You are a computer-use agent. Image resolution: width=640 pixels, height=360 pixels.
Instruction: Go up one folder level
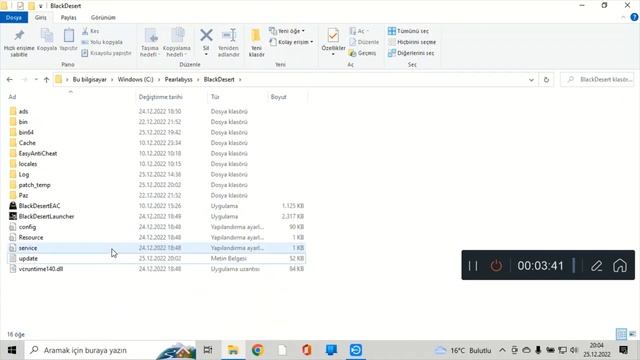pos(46,80)
